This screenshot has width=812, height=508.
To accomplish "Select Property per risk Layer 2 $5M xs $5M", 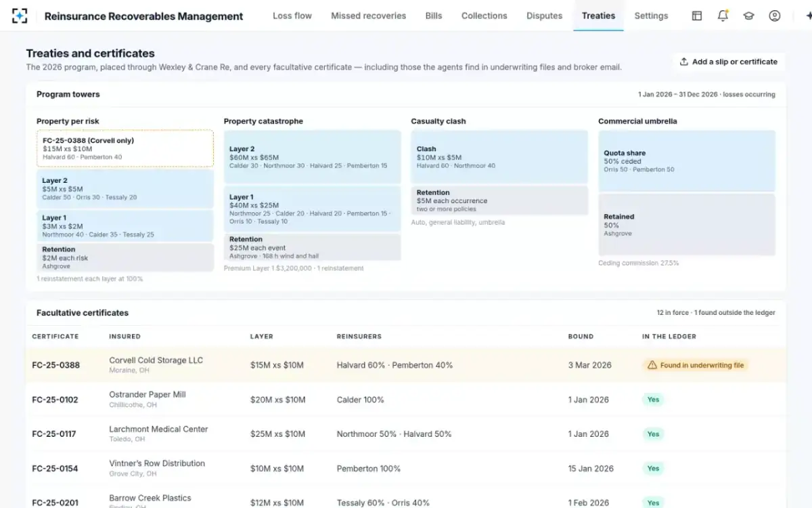I will pyautogui.click(x=125, y=189).
